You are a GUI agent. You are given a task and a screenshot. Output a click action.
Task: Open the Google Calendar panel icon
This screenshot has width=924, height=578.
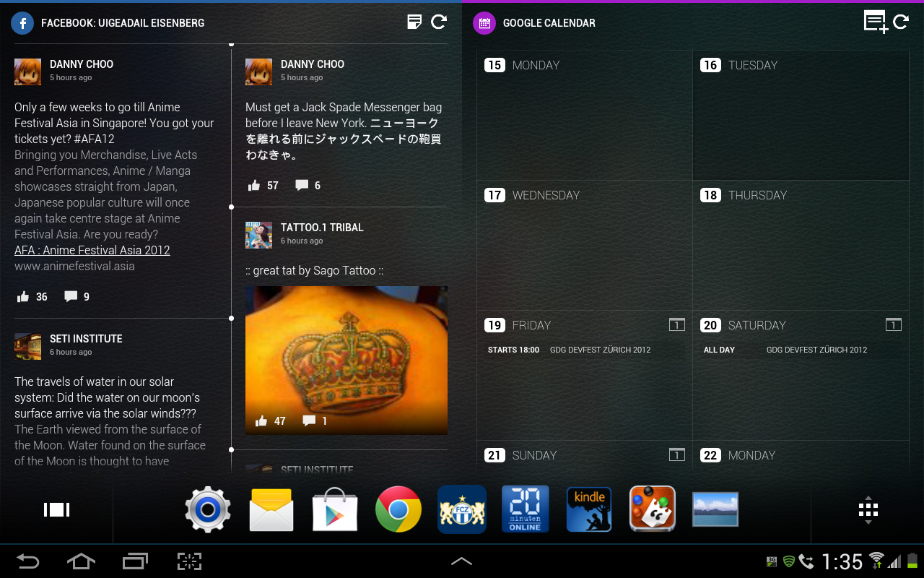point(484,23)
